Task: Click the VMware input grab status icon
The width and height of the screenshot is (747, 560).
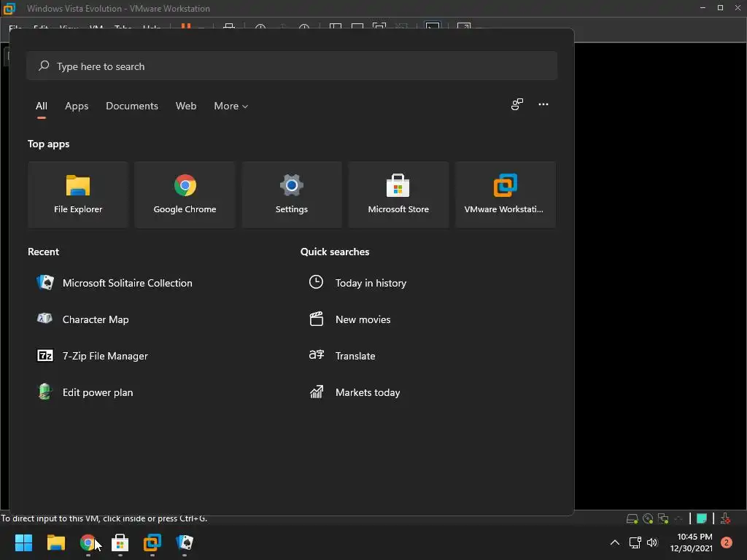Action: click(725, 518)
